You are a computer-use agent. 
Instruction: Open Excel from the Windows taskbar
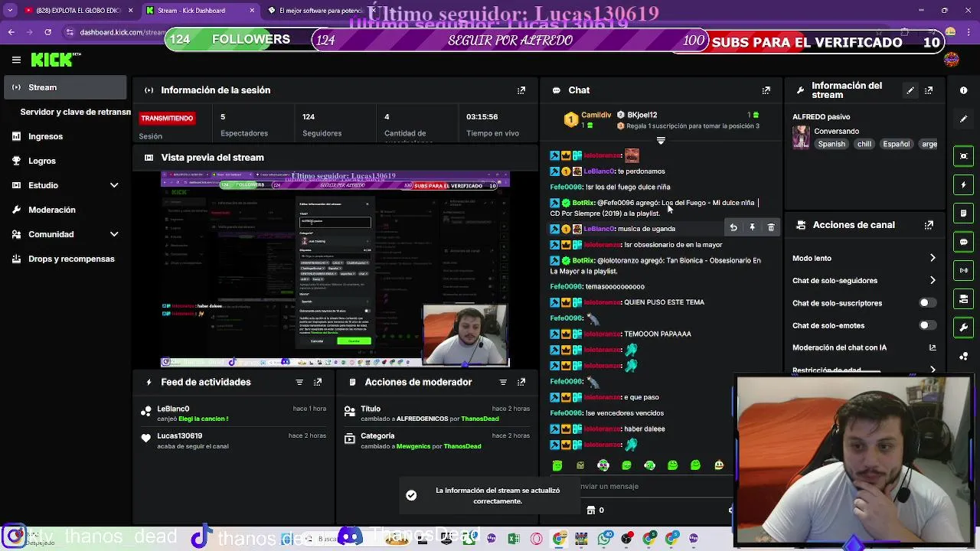pos(514,539)
